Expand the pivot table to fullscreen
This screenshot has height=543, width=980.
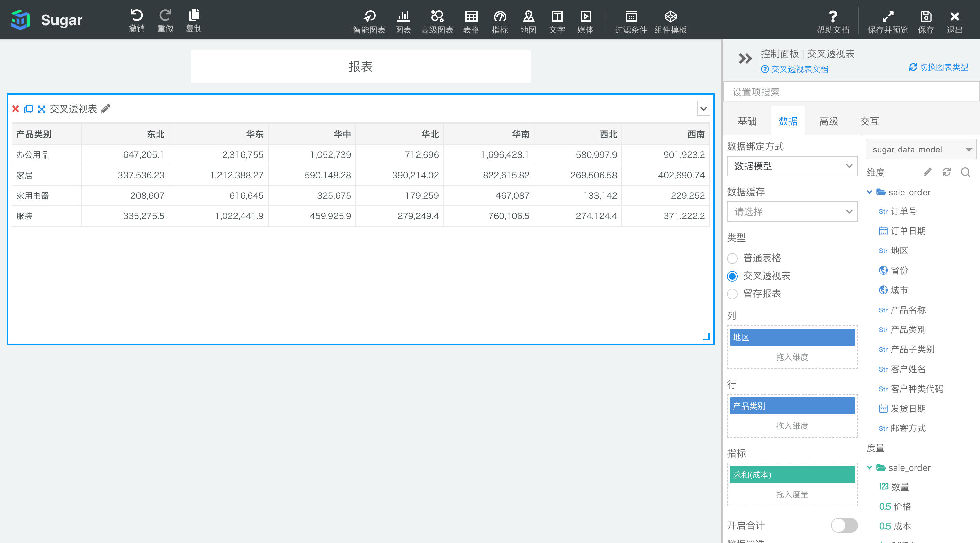click(x=42, y=109)
